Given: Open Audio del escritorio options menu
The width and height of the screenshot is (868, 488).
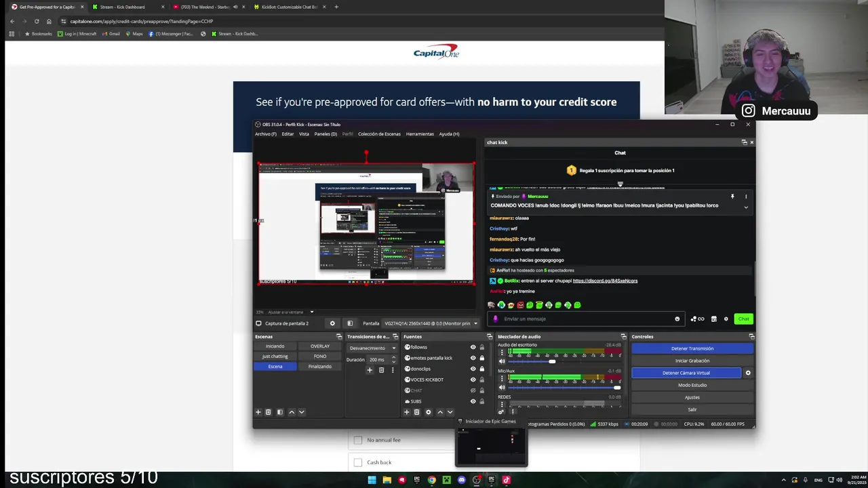Looking at the screenshot, I should [x=502, y=352].
